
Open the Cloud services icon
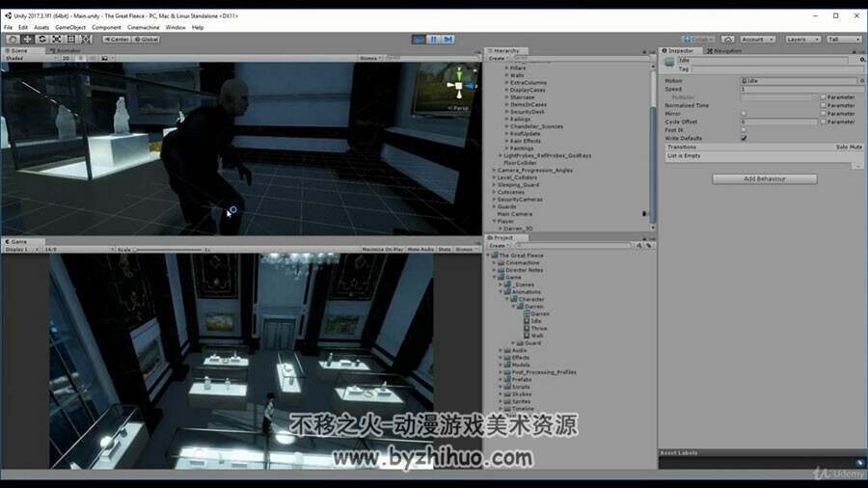[x=728, y=40]
